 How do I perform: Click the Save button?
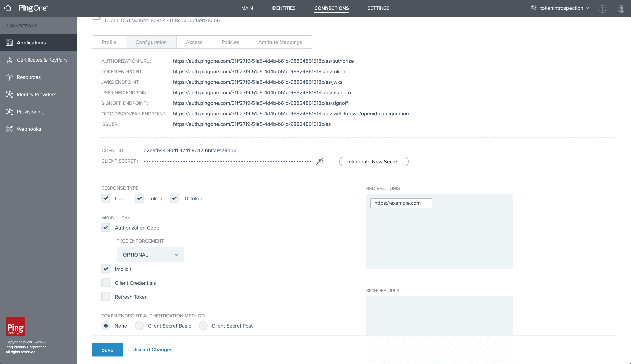pyautogui.click(x=107, y=350)
